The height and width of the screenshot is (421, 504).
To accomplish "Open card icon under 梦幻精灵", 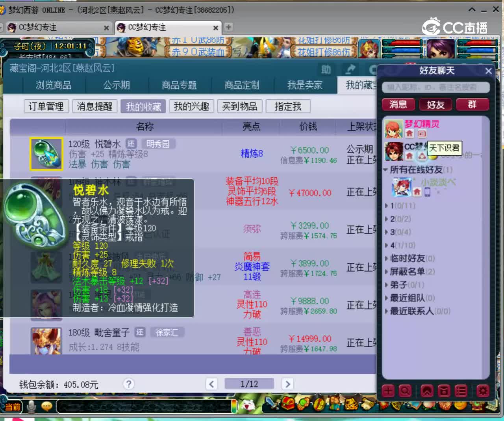I will (422, 134).
